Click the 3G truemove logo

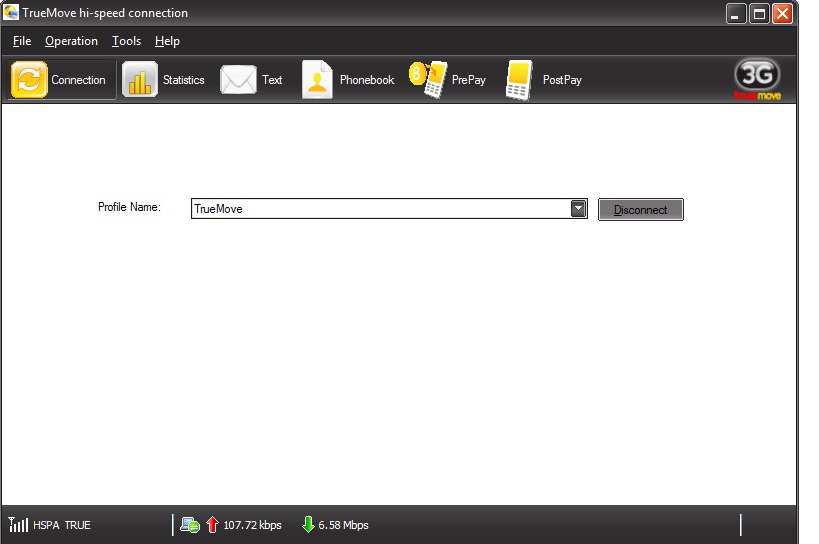point(757,80)
